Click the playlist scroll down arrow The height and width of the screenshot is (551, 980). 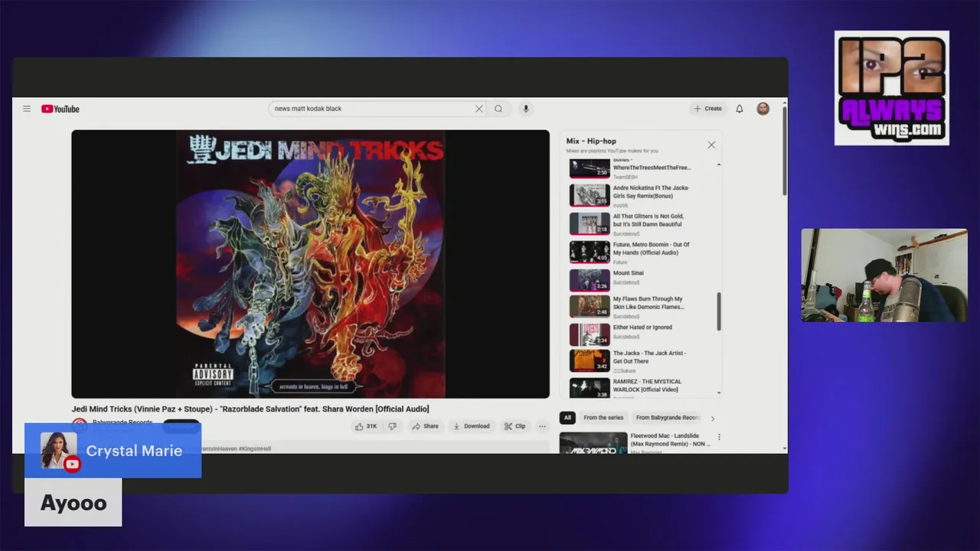pyautogui.click(x=718, y=393)
